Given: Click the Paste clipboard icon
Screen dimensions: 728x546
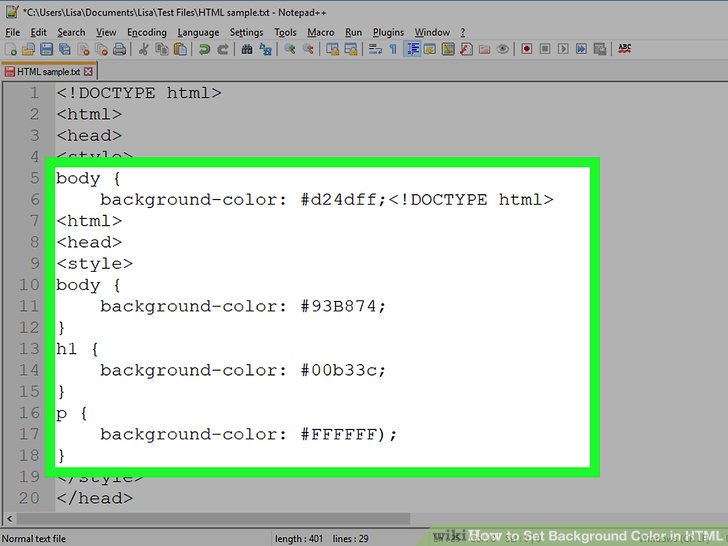Looking at the screenshot, I should (180, 49).
